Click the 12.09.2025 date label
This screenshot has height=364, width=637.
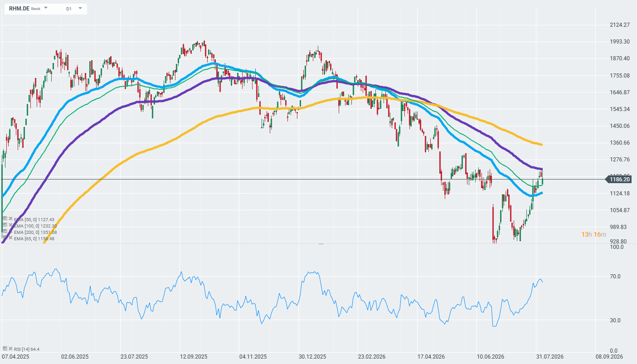[x=194, y=357]
